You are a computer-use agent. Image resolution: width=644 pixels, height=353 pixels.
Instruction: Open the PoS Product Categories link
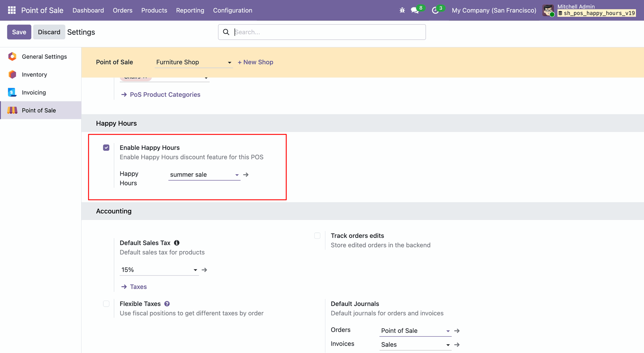point(165,95)
